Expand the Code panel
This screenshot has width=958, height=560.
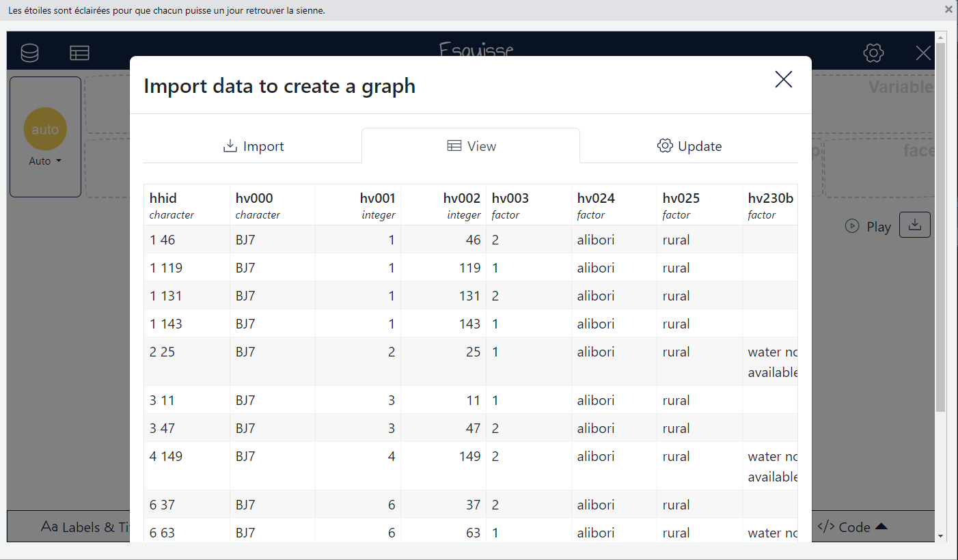(852, 527)
